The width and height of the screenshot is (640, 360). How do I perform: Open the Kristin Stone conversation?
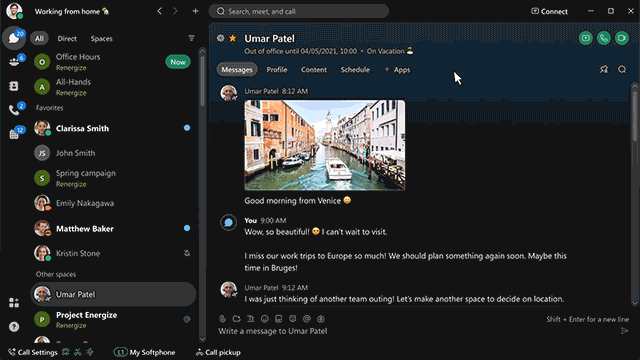[113, 253]
